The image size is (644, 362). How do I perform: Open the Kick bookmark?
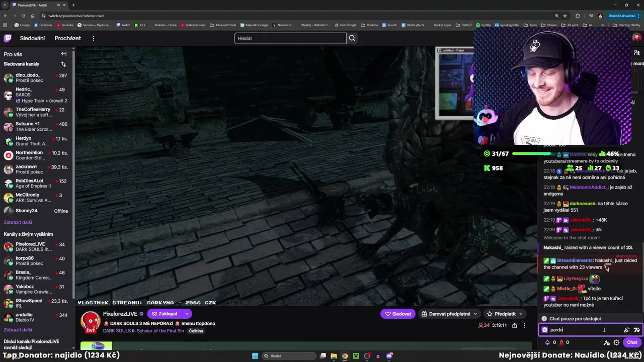point(140,25)
